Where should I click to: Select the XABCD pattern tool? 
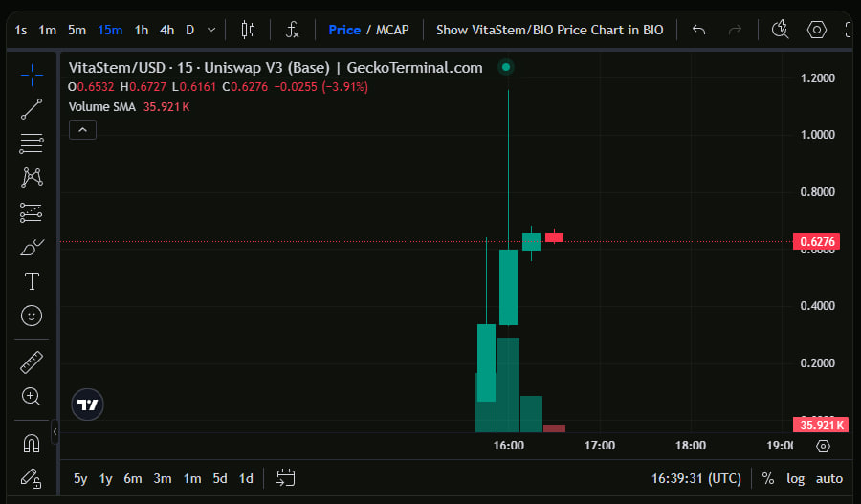(x=32, y=178)
